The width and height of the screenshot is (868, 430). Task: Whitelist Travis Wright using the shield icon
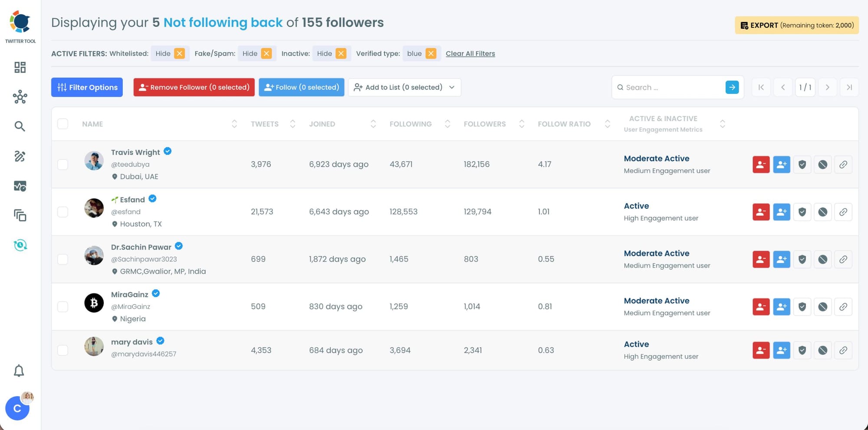coord(802,164)
